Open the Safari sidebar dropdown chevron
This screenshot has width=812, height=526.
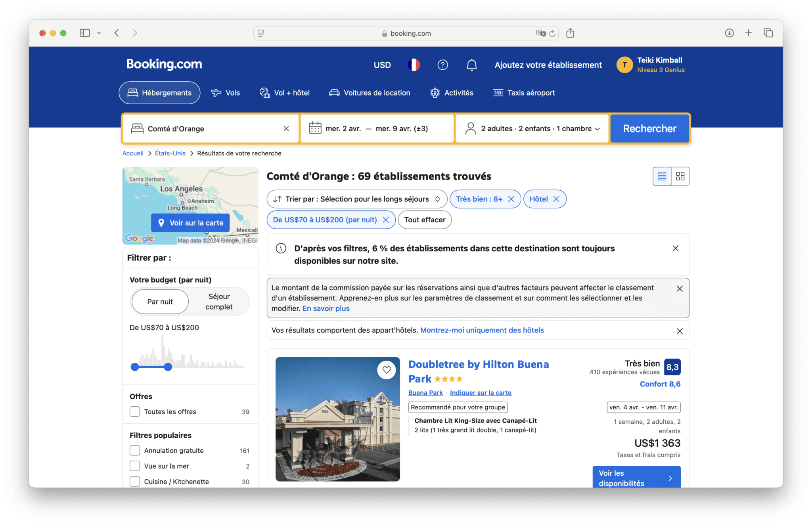tap(99, 33)
